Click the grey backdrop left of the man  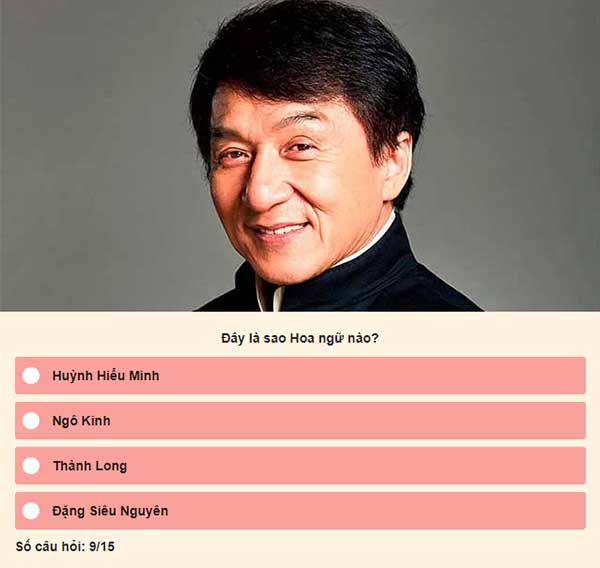(x=96, y=153)
